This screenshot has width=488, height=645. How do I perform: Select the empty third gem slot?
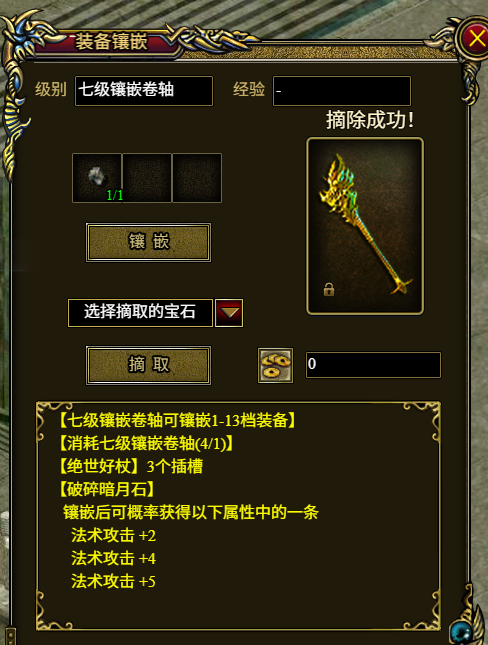pos(197,178)
